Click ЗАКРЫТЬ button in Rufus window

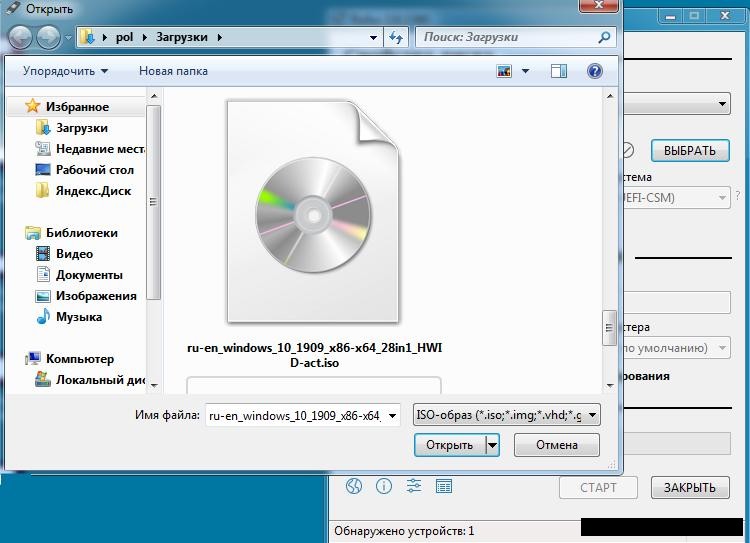[690, 488]
